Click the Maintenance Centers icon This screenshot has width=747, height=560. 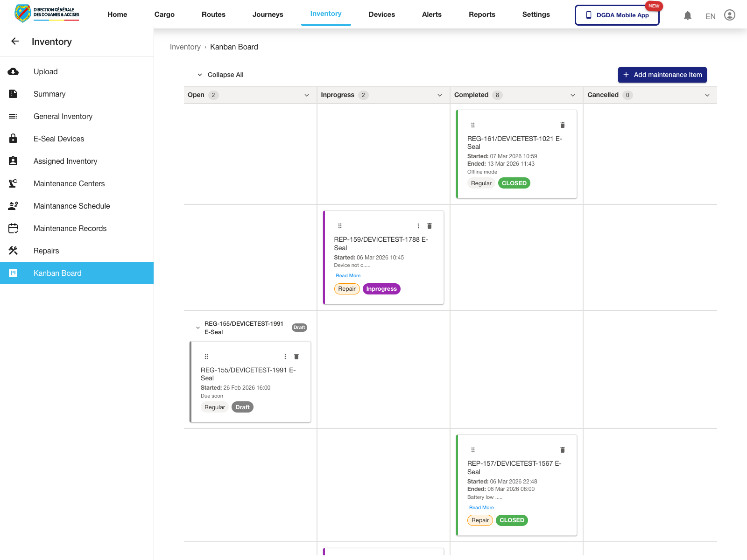tap(13, 183)
